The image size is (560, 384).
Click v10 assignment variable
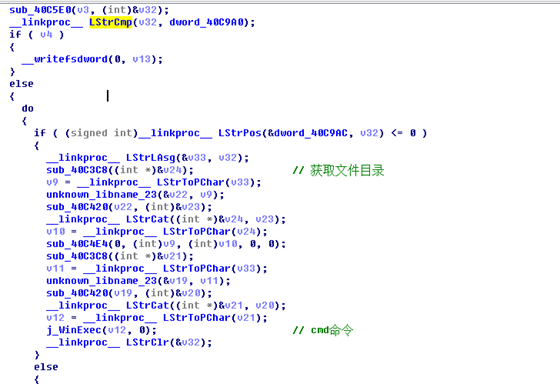coord(55,231)
